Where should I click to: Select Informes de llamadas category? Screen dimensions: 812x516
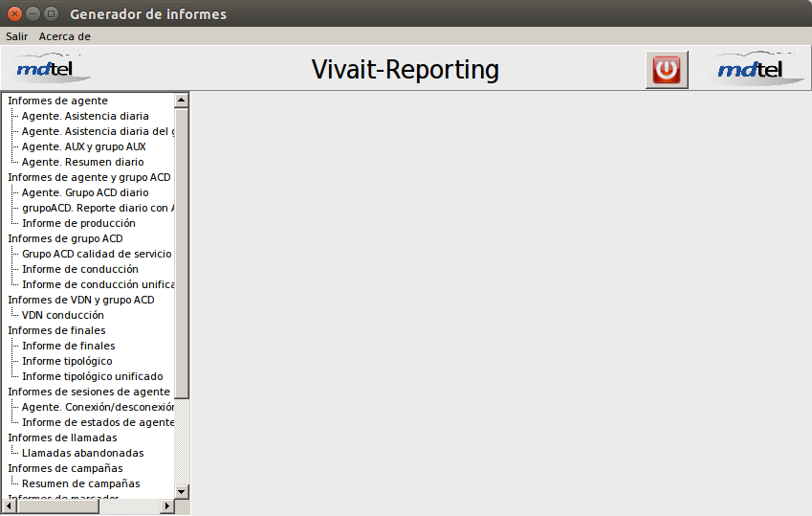point(63,437)
